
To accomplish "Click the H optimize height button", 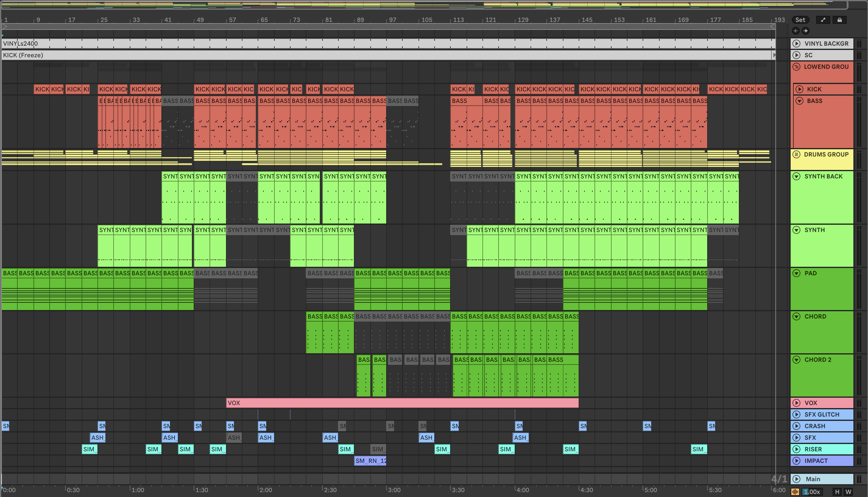I will 837,492.
